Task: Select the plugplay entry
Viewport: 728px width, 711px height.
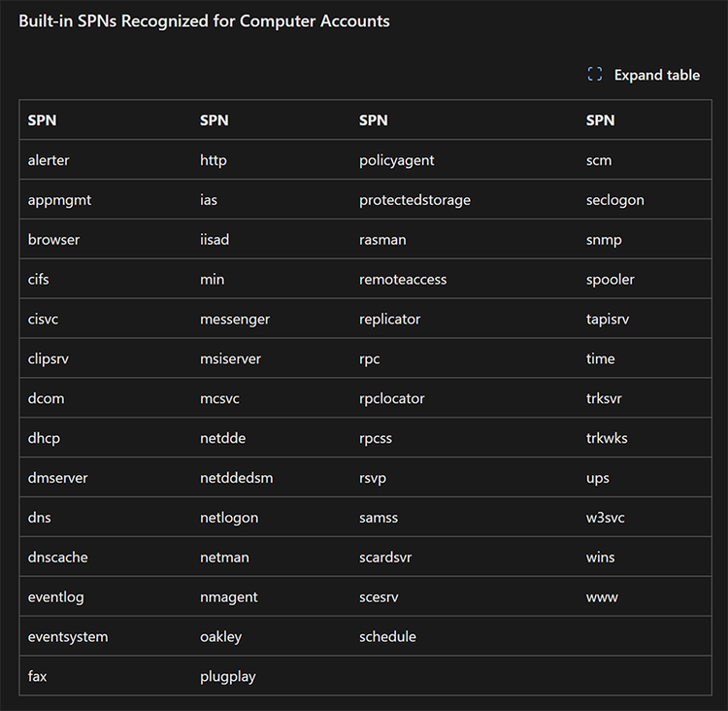Action: click(x=227, y=677)
